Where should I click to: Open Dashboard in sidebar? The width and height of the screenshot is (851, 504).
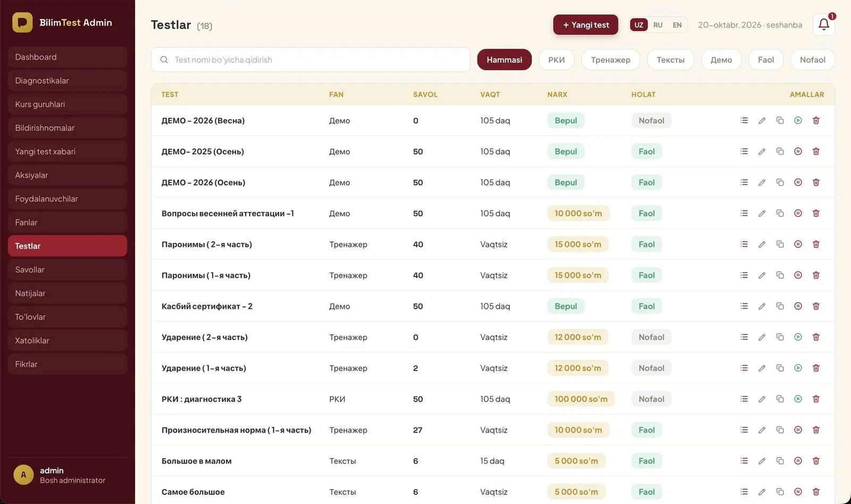68,57
